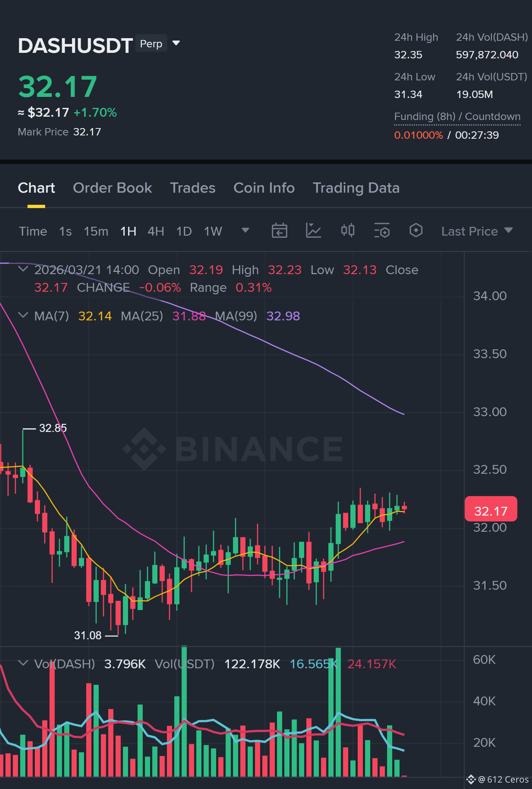Open the Last Price dropdown
The width and height of the screenshot is (532, 789).
coord(477,231)
